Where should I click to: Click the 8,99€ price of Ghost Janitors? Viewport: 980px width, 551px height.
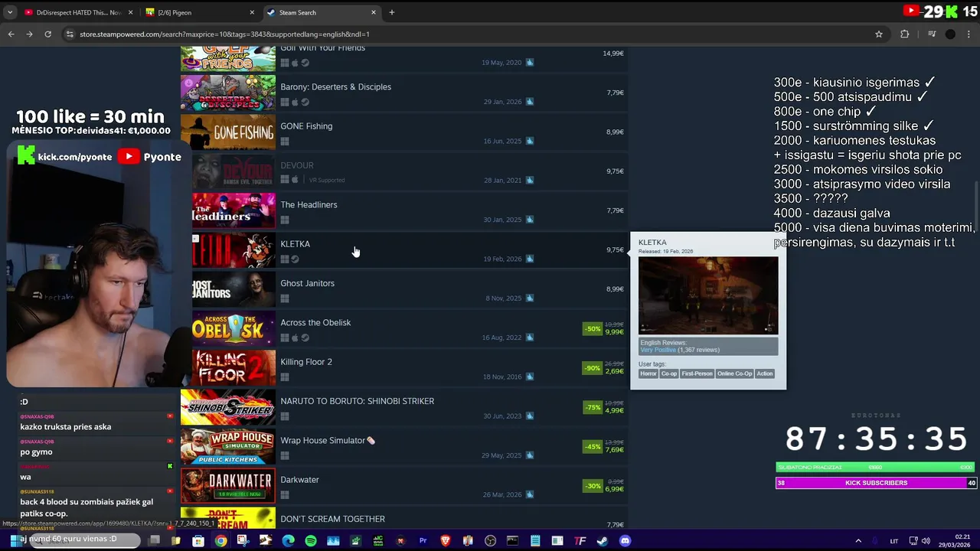click(615, 289)
